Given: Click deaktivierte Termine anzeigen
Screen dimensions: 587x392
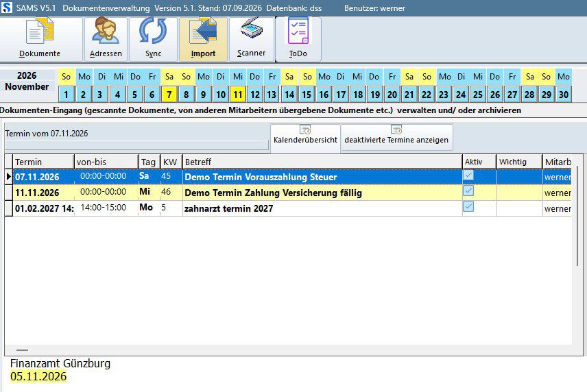Looking at the screenshot, I should click(396, 136).
